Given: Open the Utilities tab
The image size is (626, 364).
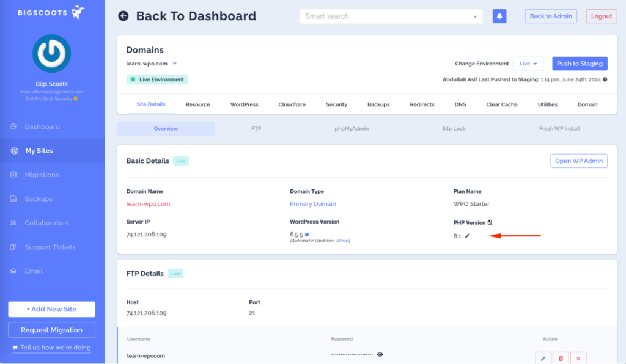Looking at the screenshot, I should (547, 104).
